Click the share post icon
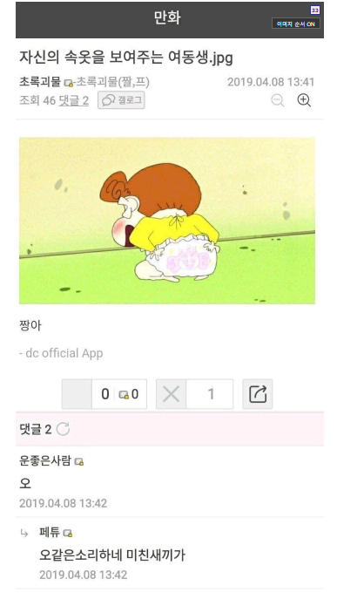This screenshot has height=599, width=364. (x=258, y=394)
